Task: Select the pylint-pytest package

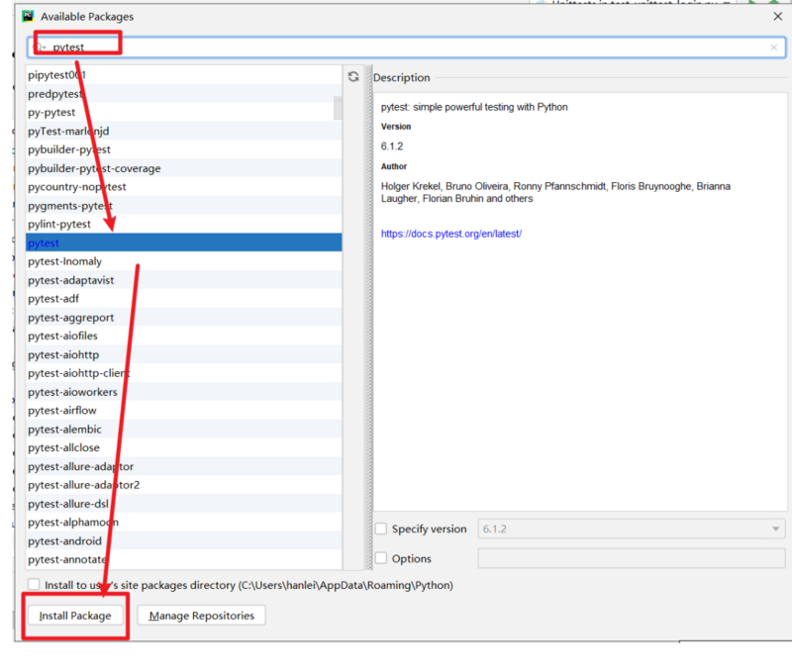Action: point(184,224)
